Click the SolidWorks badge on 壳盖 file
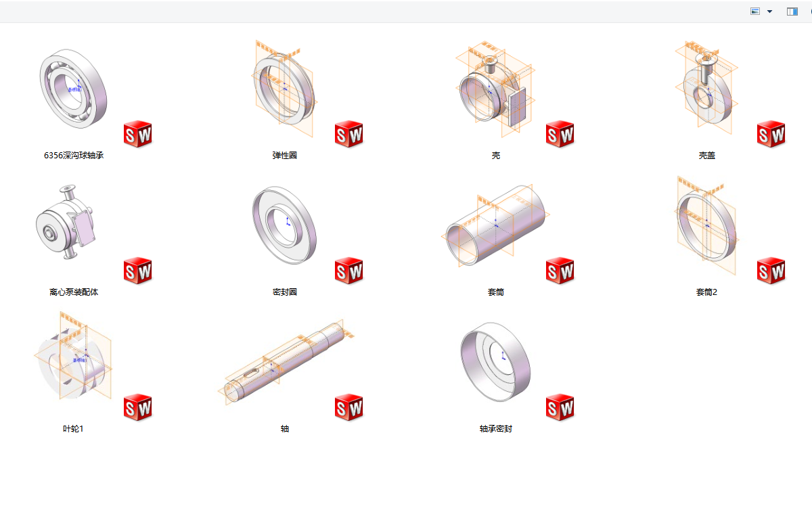Image resolution: width=812 pixels, height=523 pixels. tap(771, 134)
